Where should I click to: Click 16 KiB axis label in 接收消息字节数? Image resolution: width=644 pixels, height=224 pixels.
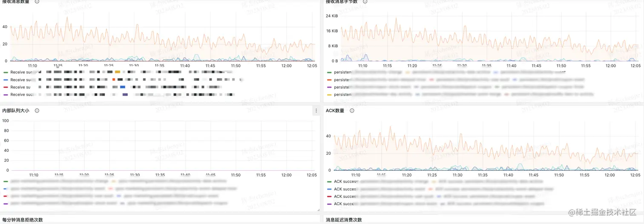pyautogui.click(x=332, y=31)
